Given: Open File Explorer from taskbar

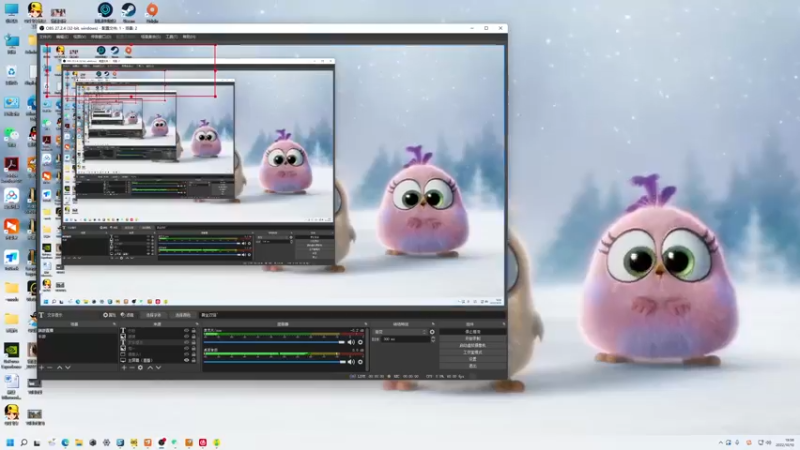Looking at the screenshot, I should coord(79,442).
